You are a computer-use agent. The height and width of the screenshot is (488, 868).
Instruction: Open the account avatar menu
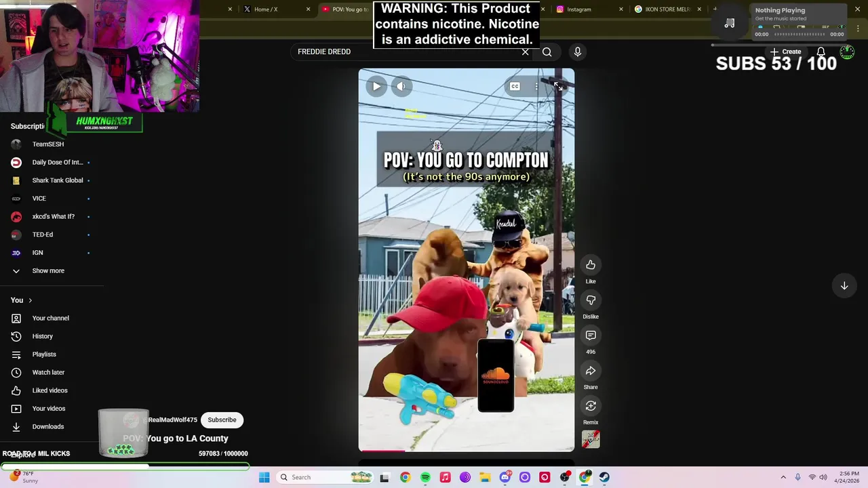[847, 52]
